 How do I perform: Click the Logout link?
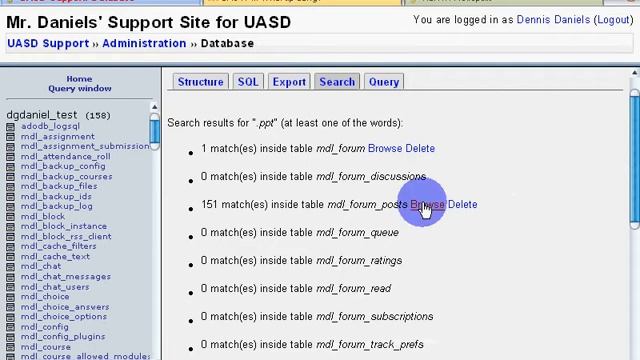613,20
